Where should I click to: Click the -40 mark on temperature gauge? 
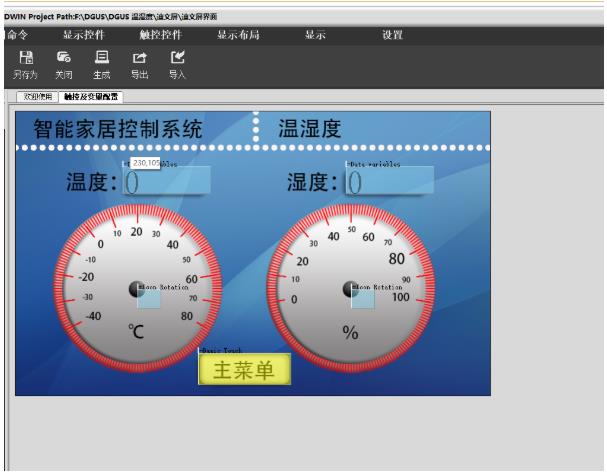[x=93, y=316]
